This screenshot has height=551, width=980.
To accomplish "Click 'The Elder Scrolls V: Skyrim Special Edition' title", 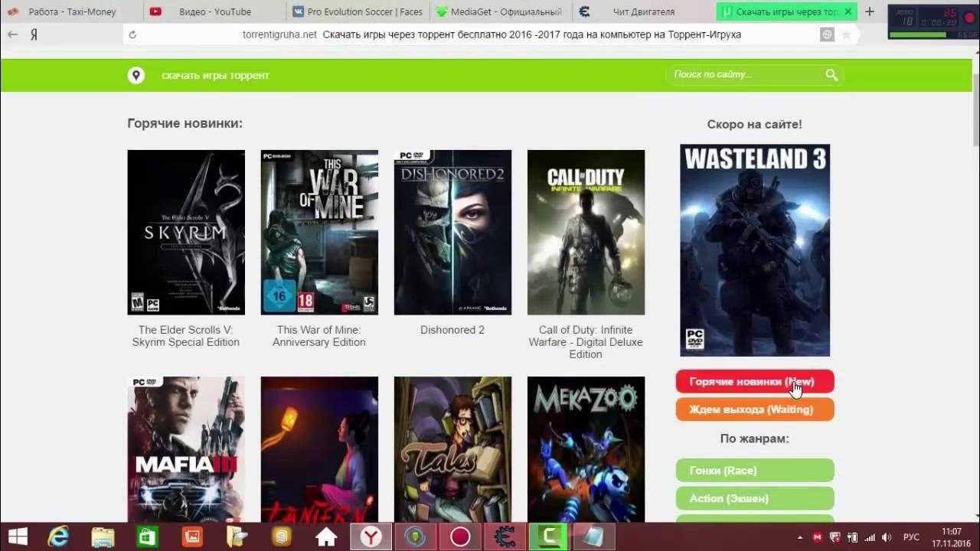I will 186,336.
